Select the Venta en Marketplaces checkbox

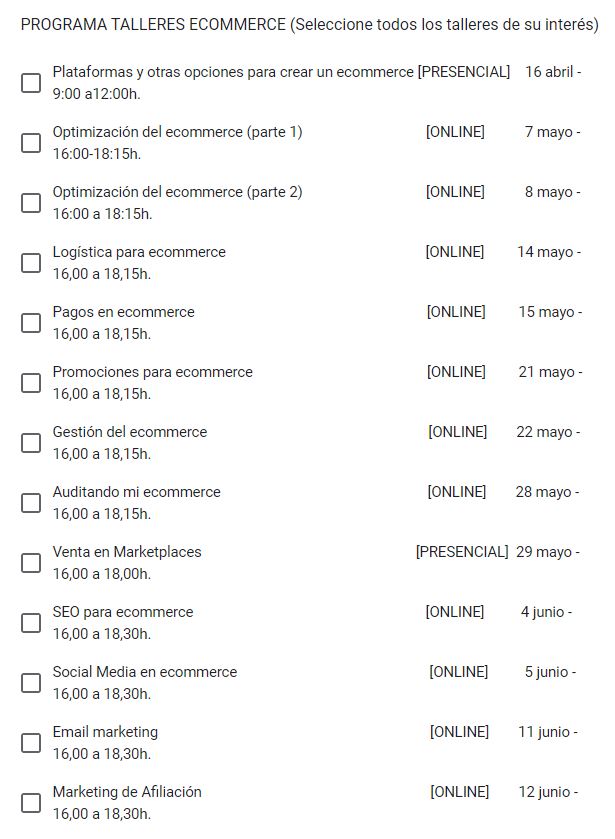pos(31,562)
